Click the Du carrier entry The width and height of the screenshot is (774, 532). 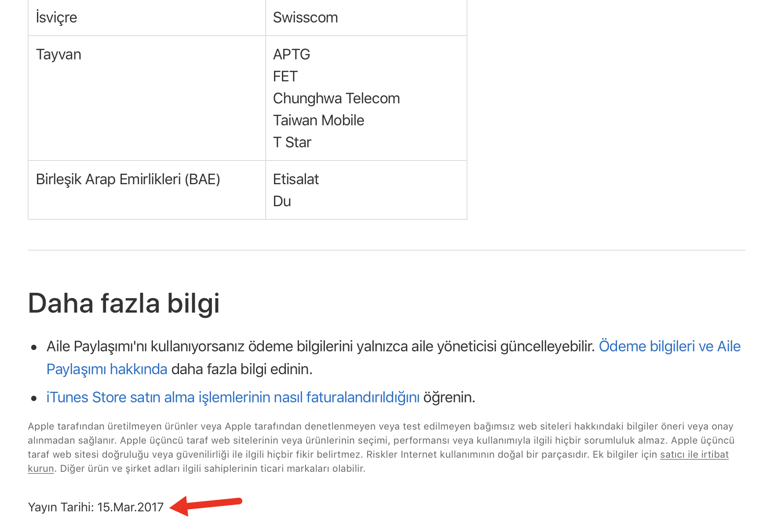[x=282, y=201]
